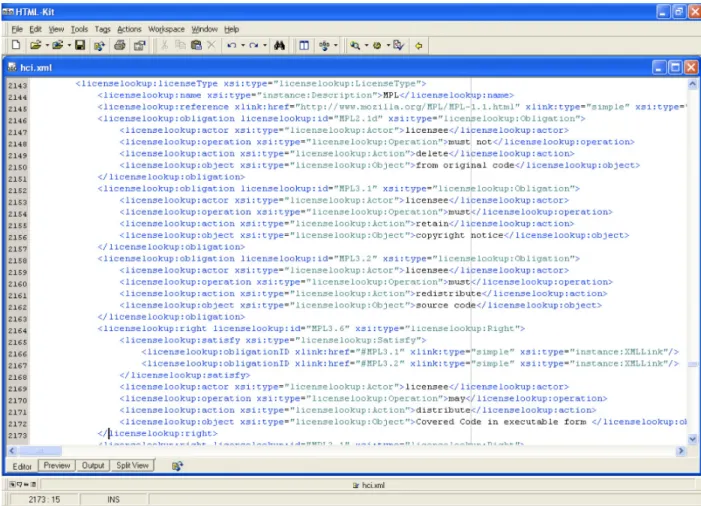
Task: Click the 2173 : 15 cursor position field
Action: click(44, 499)
